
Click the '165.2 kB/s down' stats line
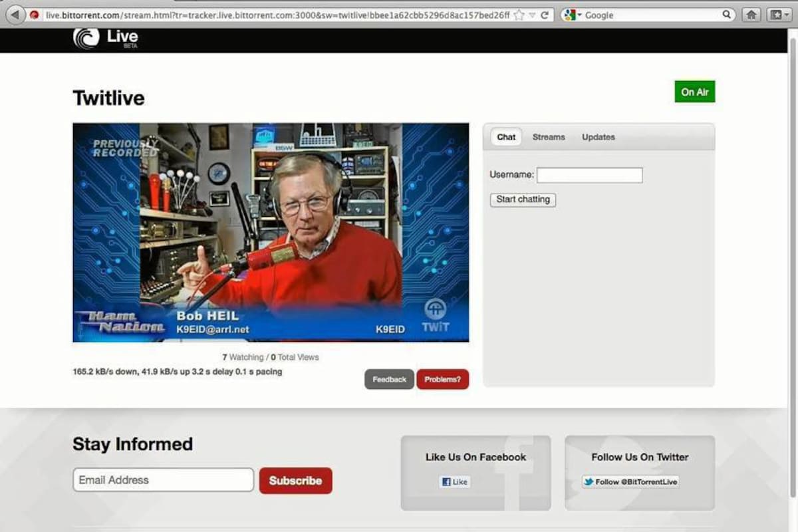click(x=177, y=372)
